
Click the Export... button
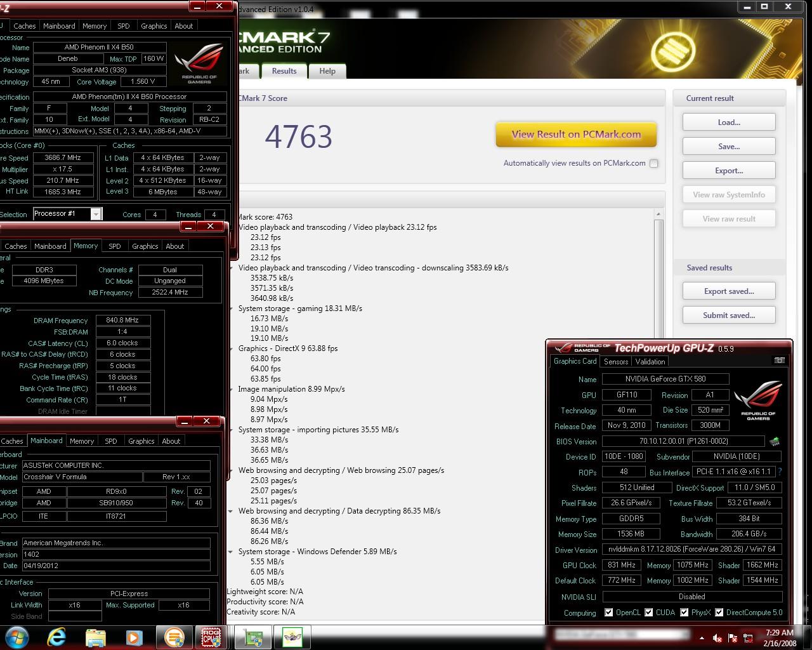click(729, 171)
